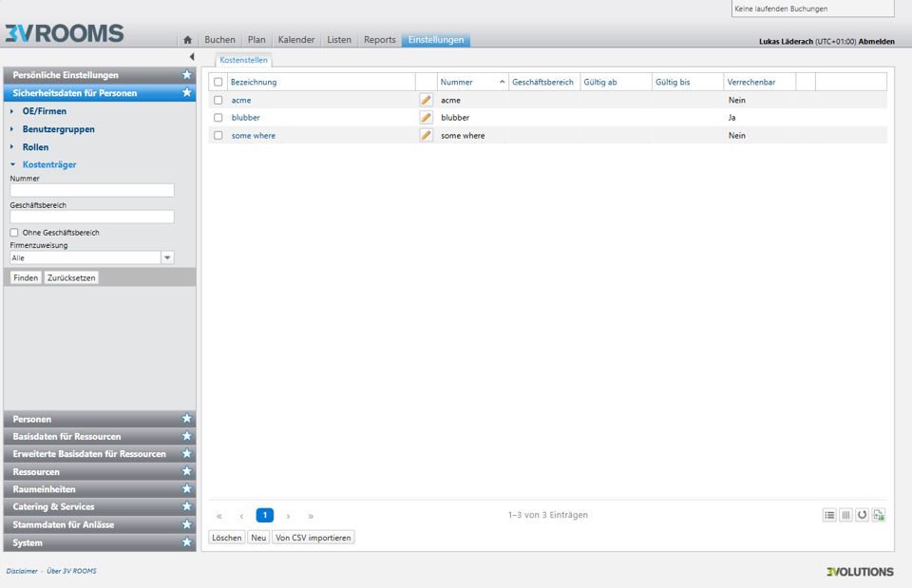The width and height of the screenshot is (912, 588).
Task: Tick the select-all checkbox in table header
Action: pos(218,83)
